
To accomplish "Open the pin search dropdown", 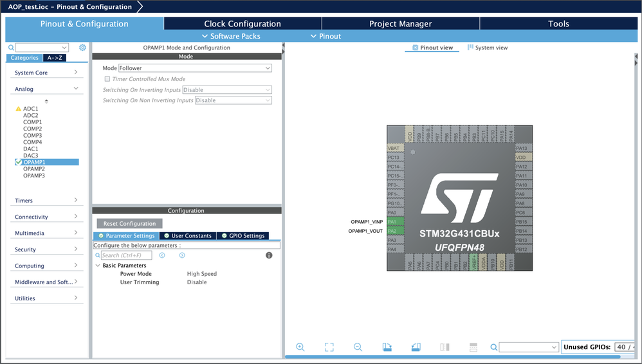I will 554,347.
